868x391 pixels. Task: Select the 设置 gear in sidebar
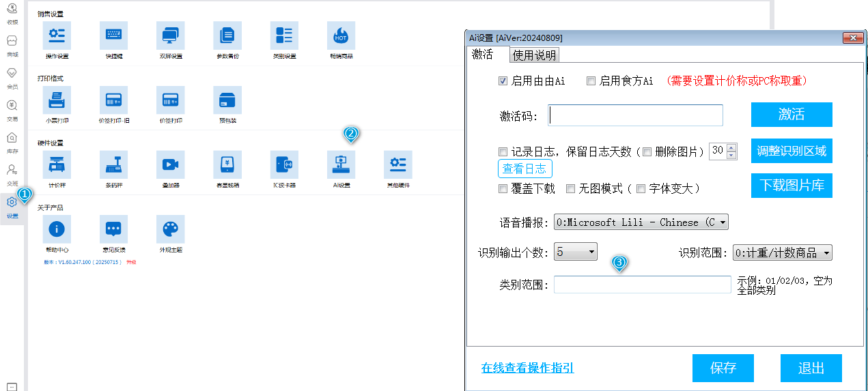[12, 207]
